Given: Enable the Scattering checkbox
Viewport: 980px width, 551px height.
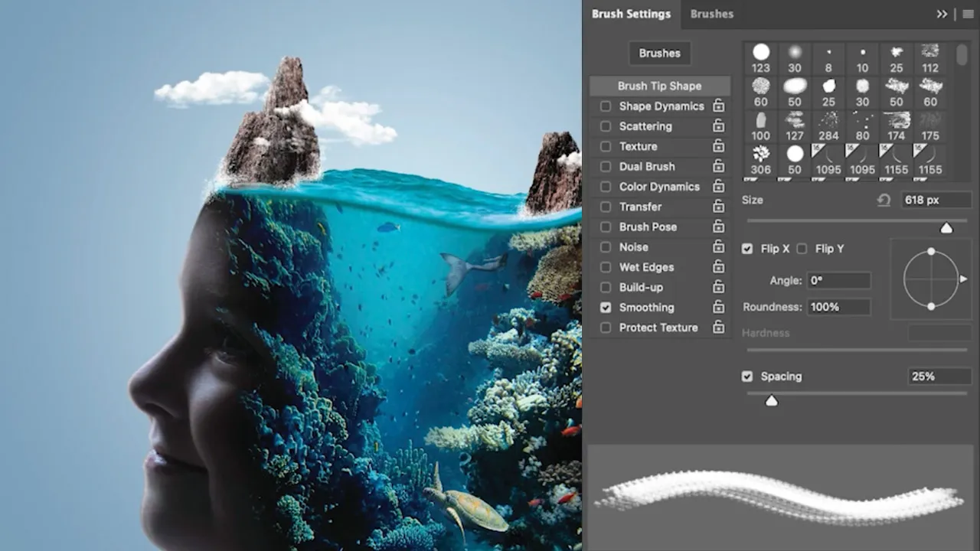Looking at the screenshot, I should pos(606,126).
